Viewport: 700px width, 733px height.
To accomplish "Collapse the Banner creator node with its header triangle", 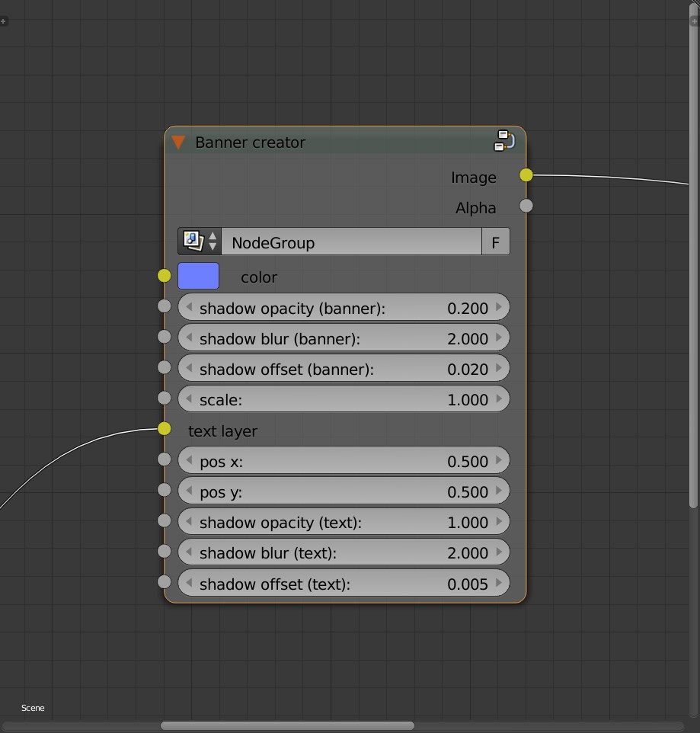I will click(x=179, y=142).
